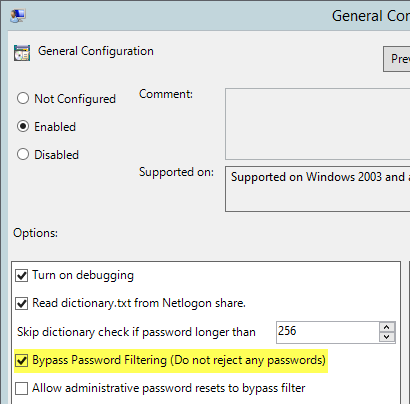Select the Disabled radio button
Image resolution: width=410 pixels, height=404 pixels.
point(23,154)
